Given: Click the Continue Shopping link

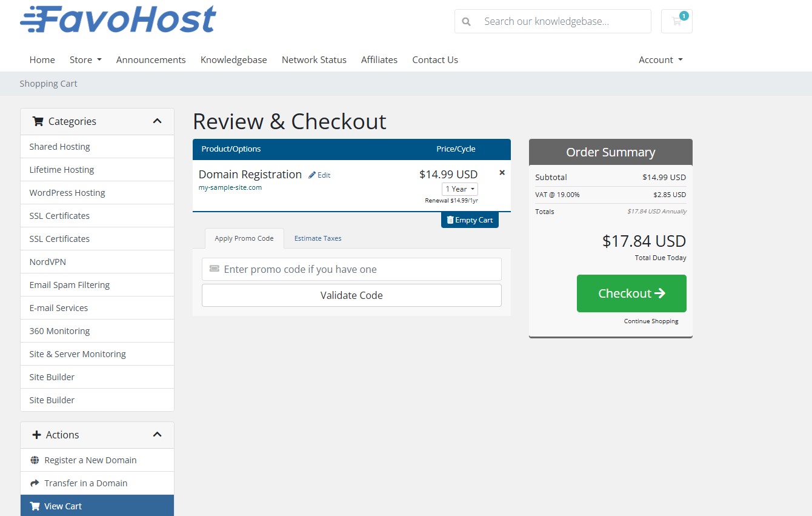Looking at the screenshot, I should (651, 321).
